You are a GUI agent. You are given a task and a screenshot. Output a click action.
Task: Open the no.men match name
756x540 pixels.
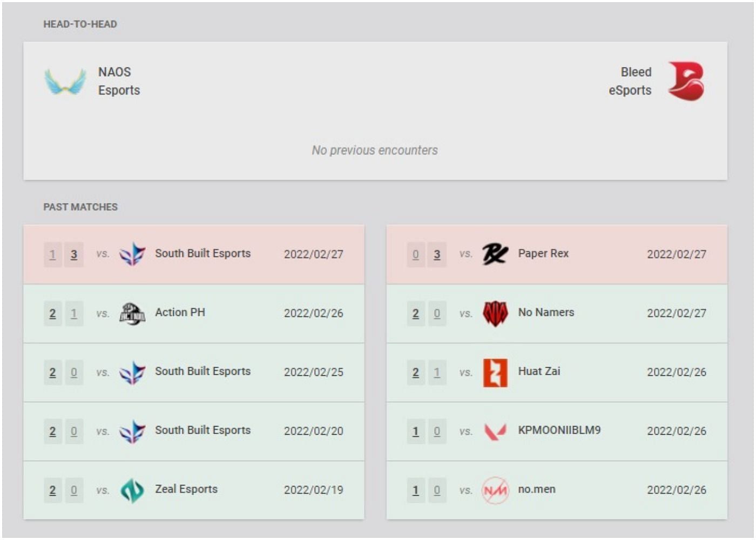point(537,489)
